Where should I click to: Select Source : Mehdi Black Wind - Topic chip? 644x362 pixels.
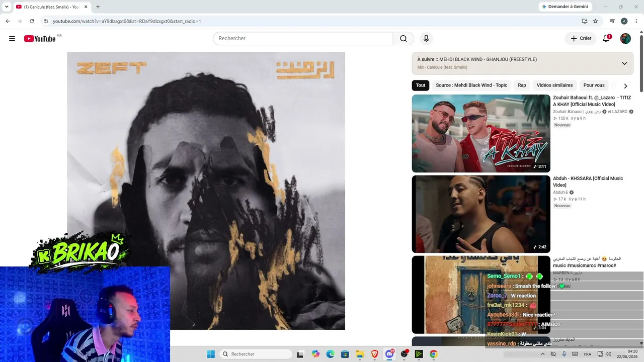point(471,85)
